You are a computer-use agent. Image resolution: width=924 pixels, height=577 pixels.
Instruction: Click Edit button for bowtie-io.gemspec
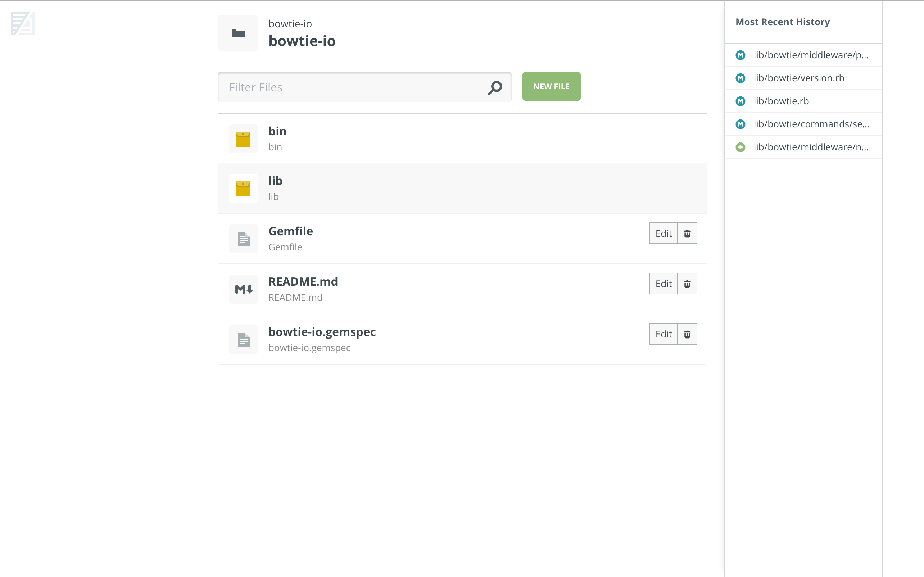click(663, 334)
